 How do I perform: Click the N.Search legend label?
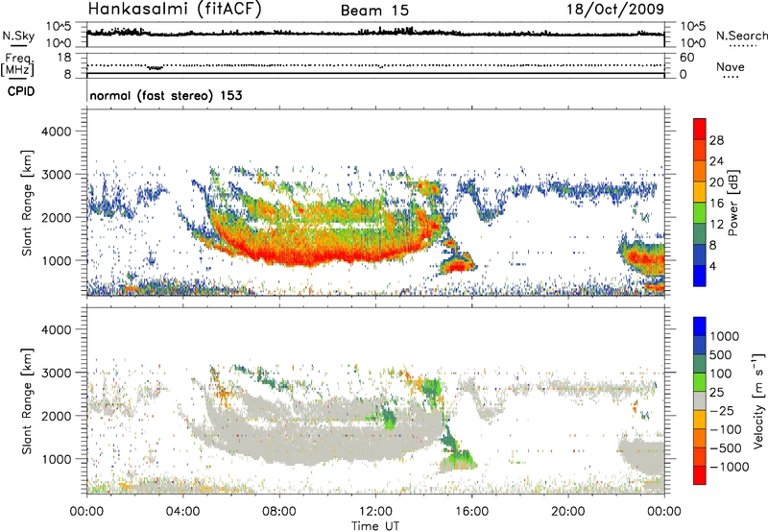(741, 36)
